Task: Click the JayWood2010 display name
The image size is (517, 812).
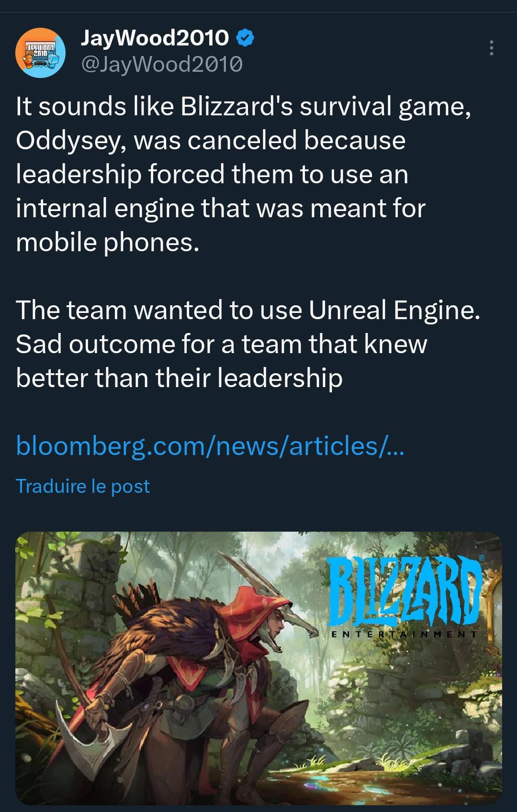Action: click(x=155, y=38)
